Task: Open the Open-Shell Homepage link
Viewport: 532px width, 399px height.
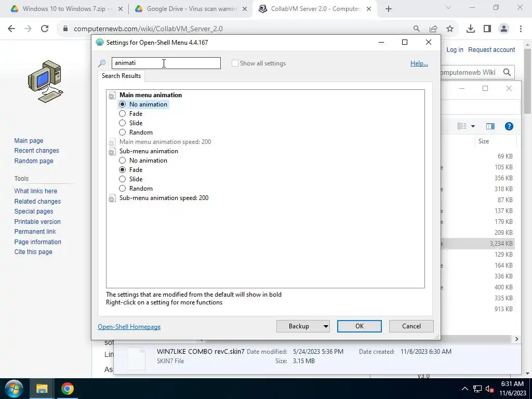Action: tap(129, 327)
